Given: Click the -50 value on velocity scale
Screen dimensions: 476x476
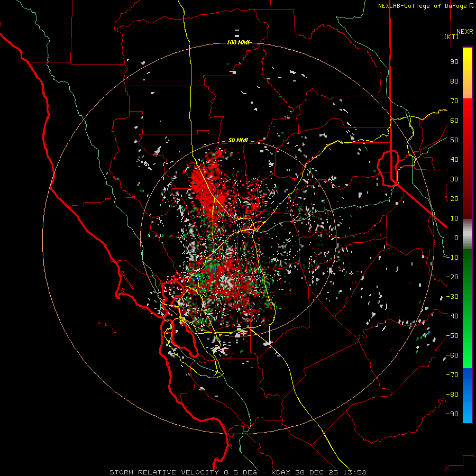Looking at the screenshot, I should (x=452, y=336).
